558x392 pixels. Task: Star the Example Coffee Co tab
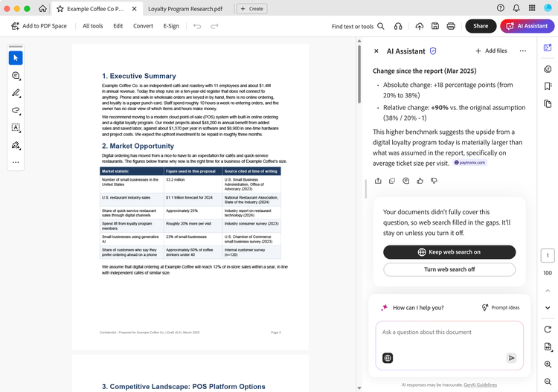(60, 8)
